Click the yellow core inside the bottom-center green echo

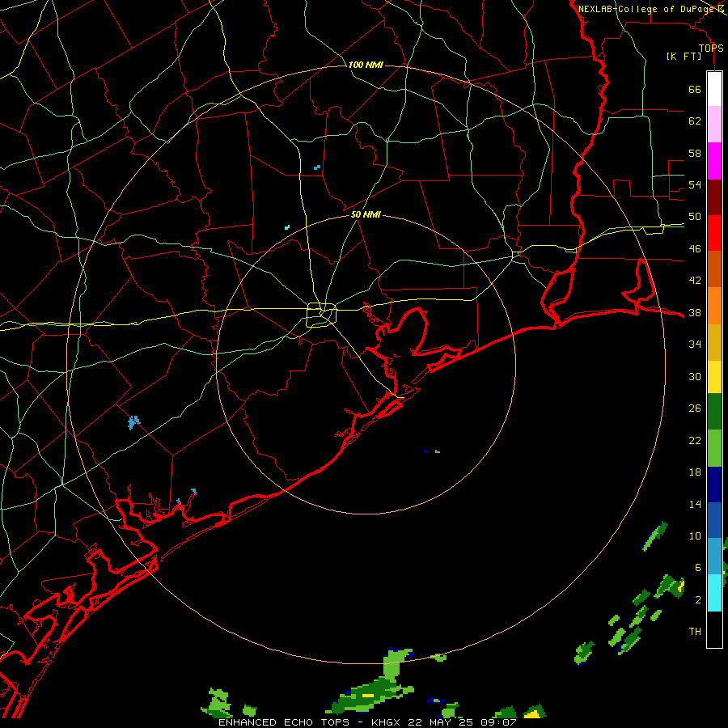point(368,696)
